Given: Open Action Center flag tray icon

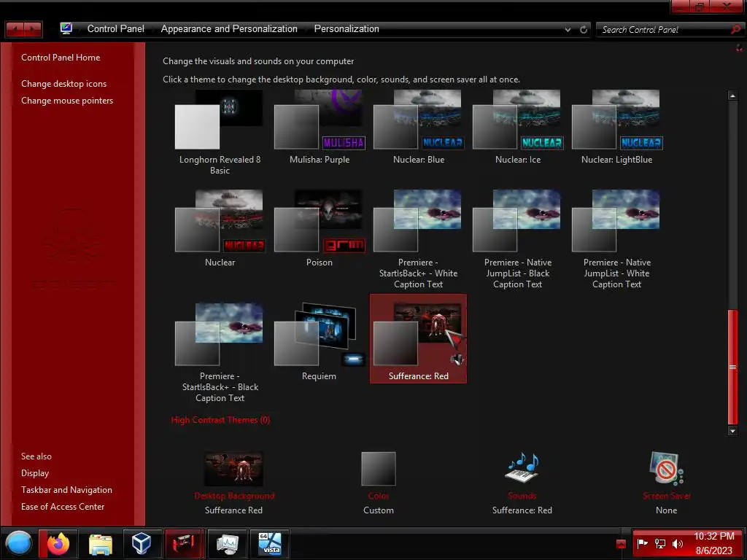Looking at the screenshot, I should click(x=642, y=543).
